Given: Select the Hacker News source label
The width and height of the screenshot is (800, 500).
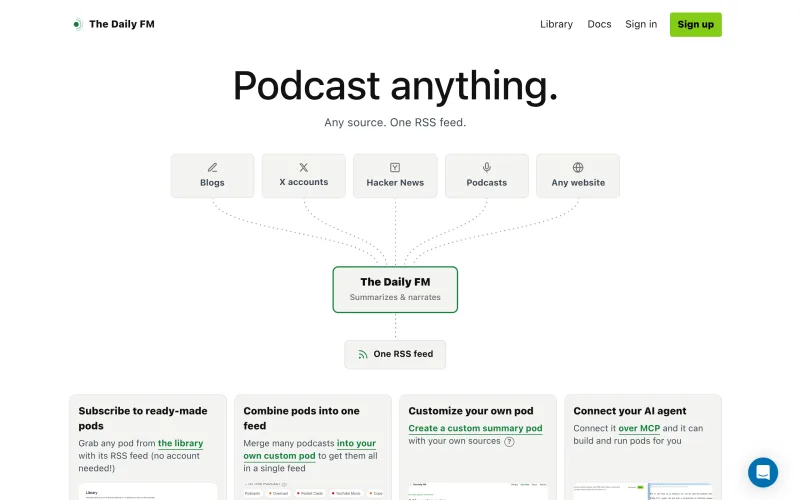Looking at the screenshot, I should [395, 183].
